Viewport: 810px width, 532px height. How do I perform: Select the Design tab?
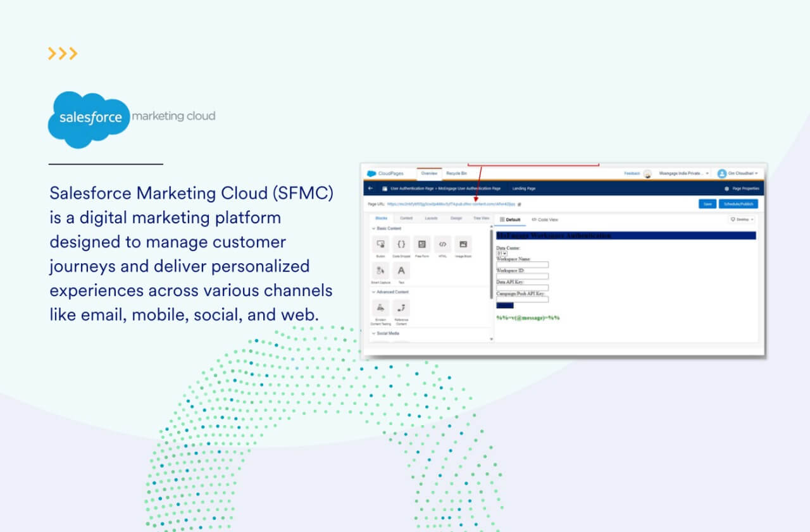tap(456, 218)
